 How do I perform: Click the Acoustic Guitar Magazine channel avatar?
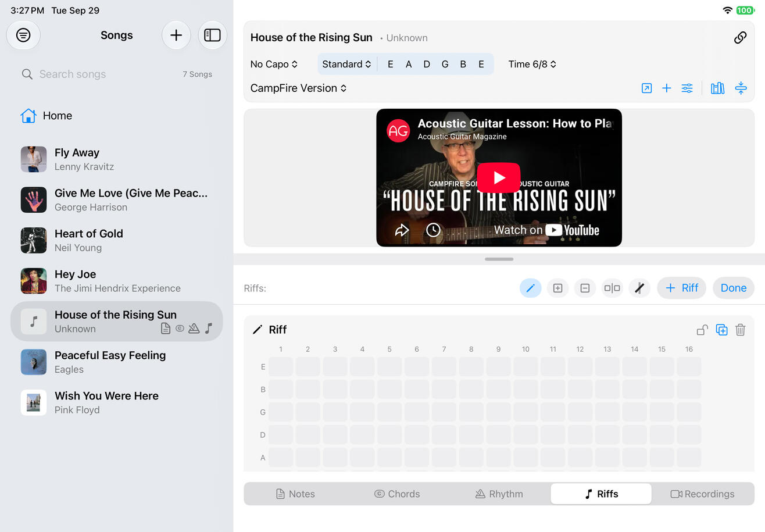(x=398, y=130)
